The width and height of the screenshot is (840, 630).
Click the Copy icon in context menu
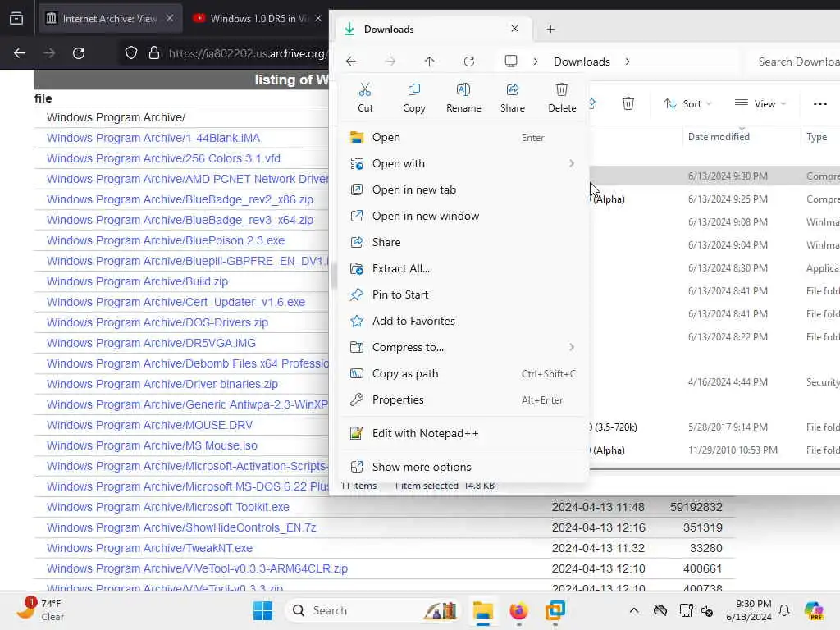[x=413, y=97]
